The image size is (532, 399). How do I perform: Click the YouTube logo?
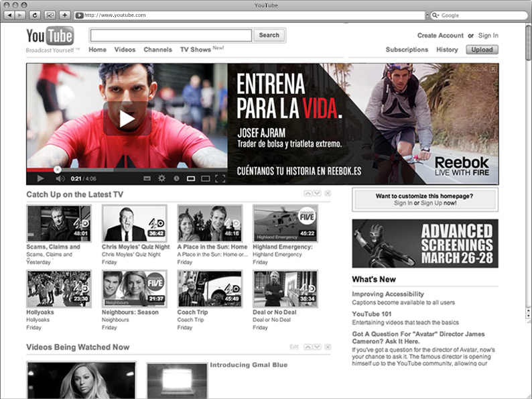point(50,36)
